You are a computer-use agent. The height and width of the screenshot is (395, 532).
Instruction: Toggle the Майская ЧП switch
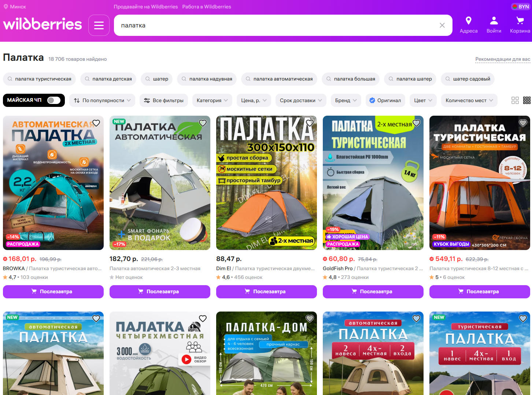54,100
